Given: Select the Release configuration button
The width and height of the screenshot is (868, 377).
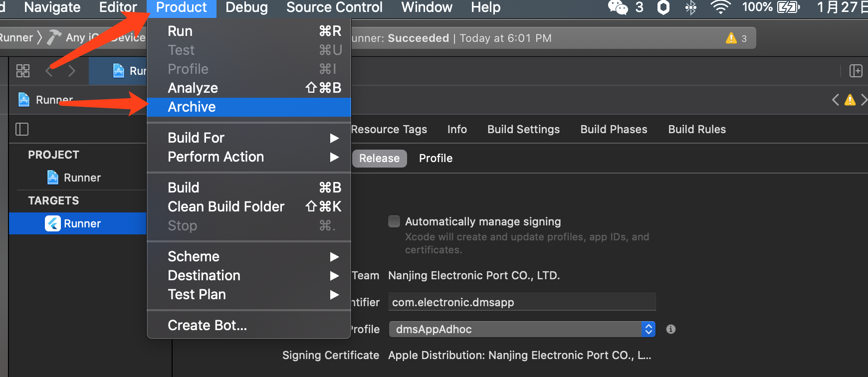Looking at the screenshot, I should pos(379,158).
